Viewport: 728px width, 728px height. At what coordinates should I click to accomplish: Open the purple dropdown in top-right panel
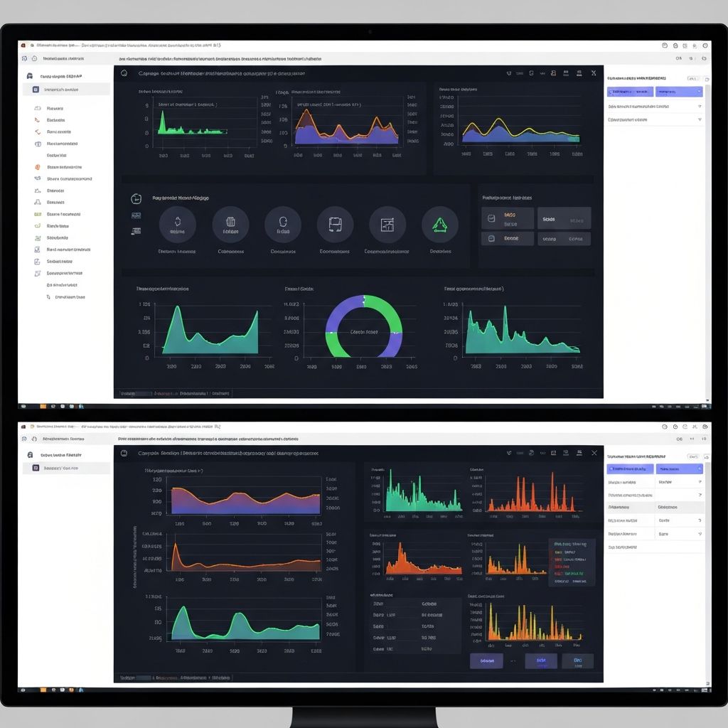coord(679,92)
